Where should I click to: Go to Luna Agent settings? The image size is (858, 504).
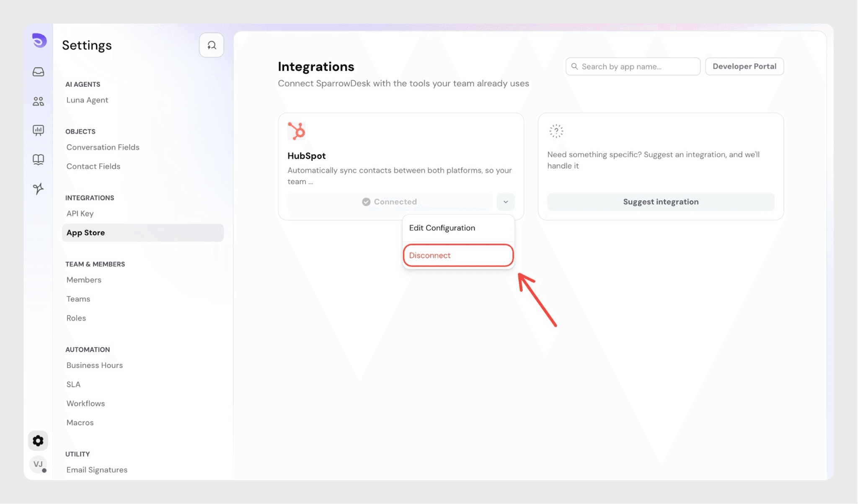pos(87,100)
